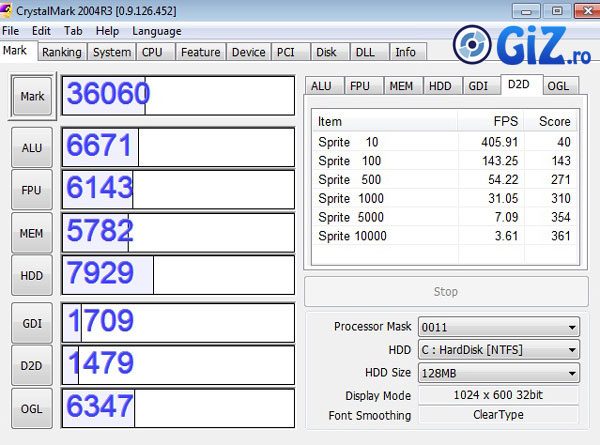This screenshot has width=600, height=445.
Task: Run the OGL benchmark button
Action: click(32, 408)
